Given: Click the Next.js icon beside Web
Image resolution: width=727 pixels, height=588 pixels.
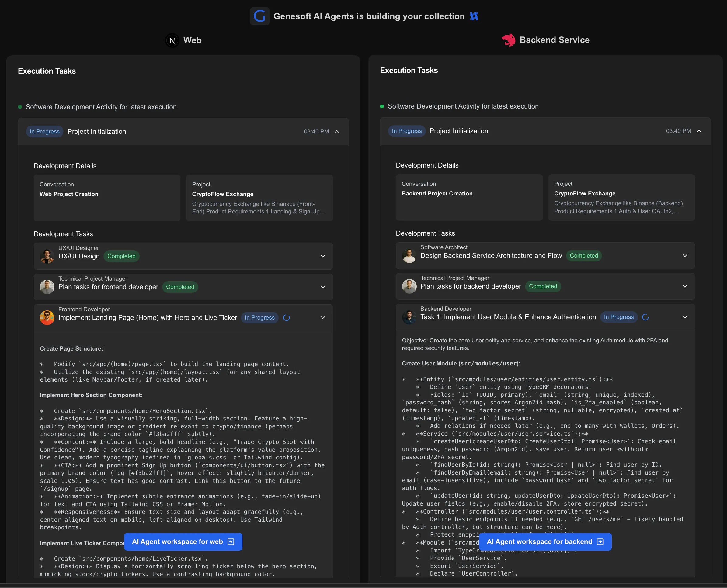Looking at the screenshot, I should click(172, 41).
